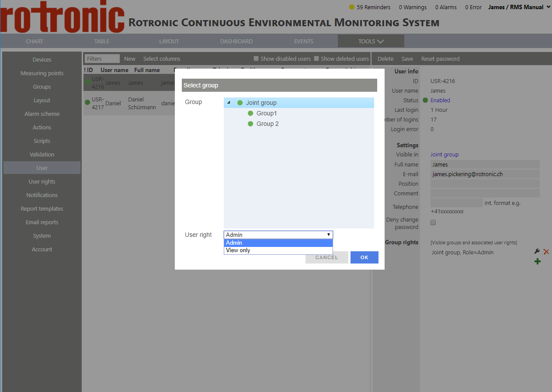Click New user button
552x392 pixels.
click(x=130, y=59)
